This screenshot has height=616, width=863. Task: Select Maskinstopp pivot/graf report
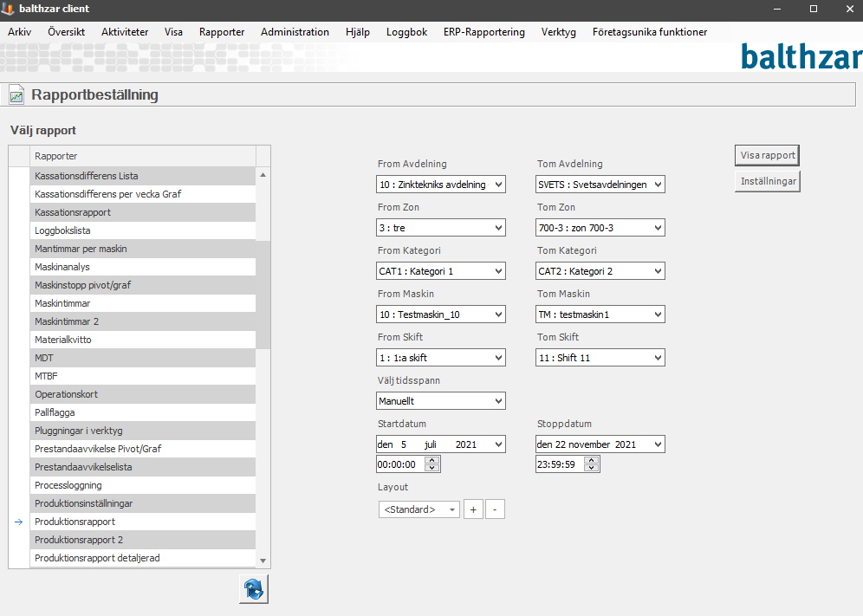coord(143,285)
